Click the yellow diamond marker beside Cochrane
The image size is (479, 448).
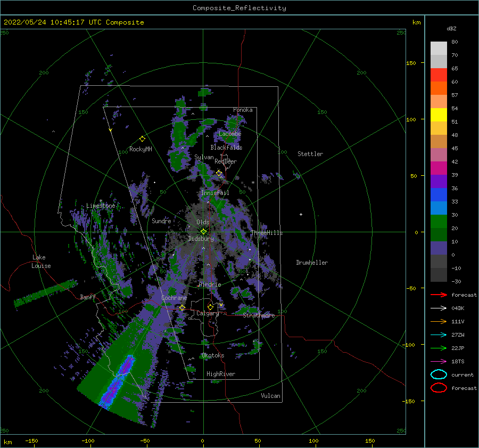coord(182,307)
